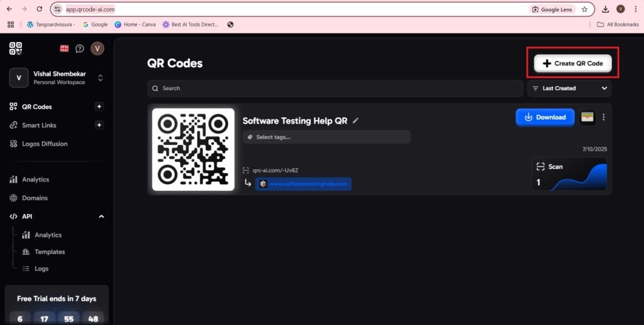
Task: Download the Software Testing Help QR
Action: (x=545, y=117)
